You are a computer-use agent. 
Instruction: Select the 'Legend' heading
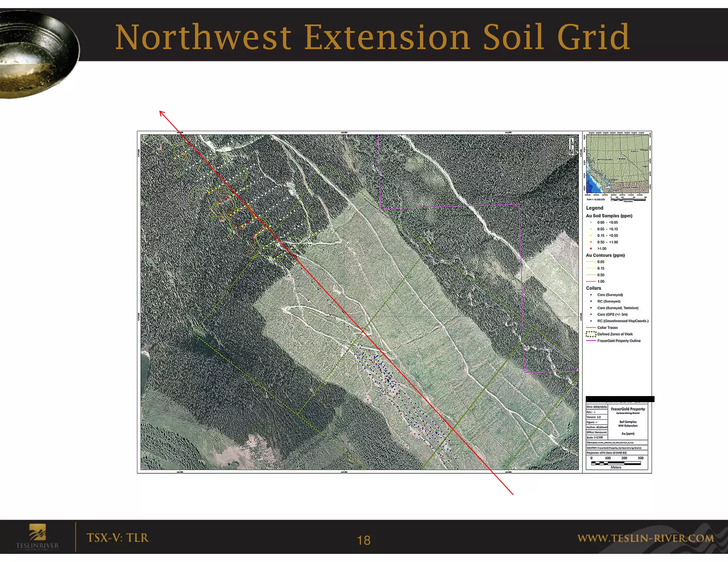tap(595, 208)
